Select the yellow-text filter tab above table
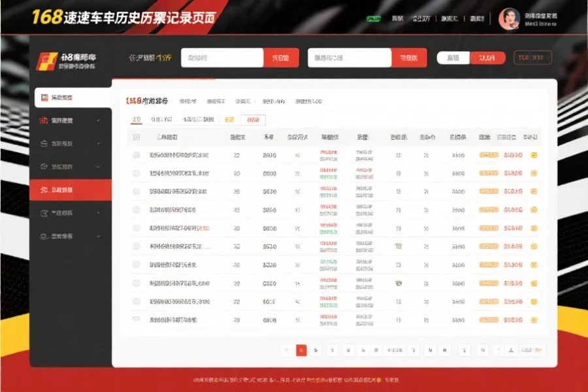This screenshot has width=588, height=392. 229,120
